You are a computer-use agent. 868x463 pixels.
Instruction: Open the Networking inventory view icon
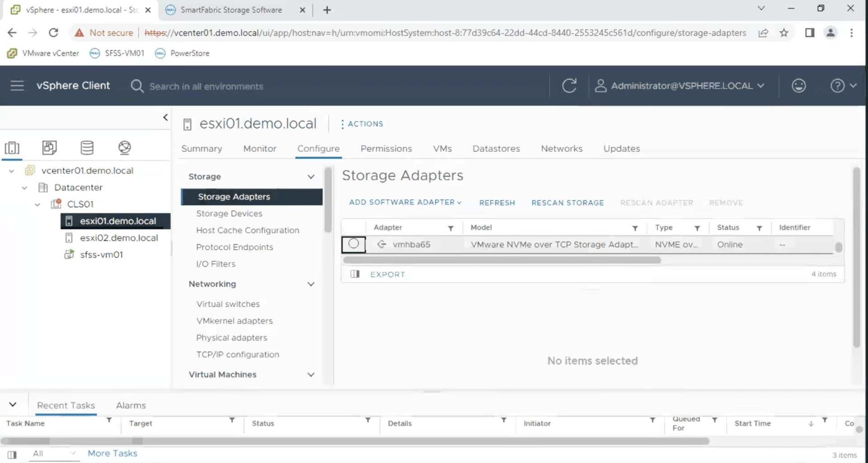pyautogui.click(x=124, y=147)
